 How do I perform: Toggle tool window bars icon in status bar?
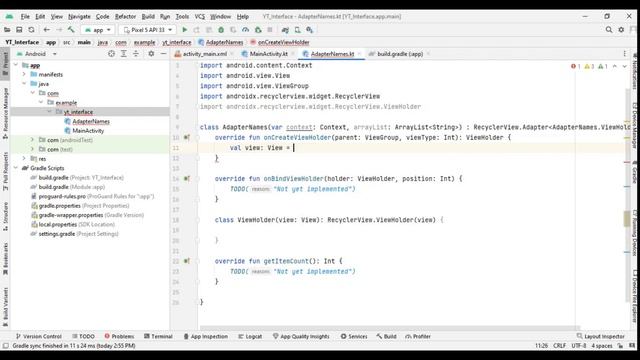point(5,346)
